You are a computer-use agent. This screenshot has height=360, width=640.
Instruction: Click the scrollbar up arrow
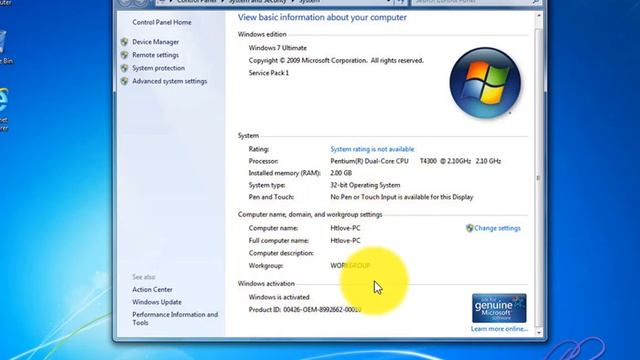[x=539, y=16]
